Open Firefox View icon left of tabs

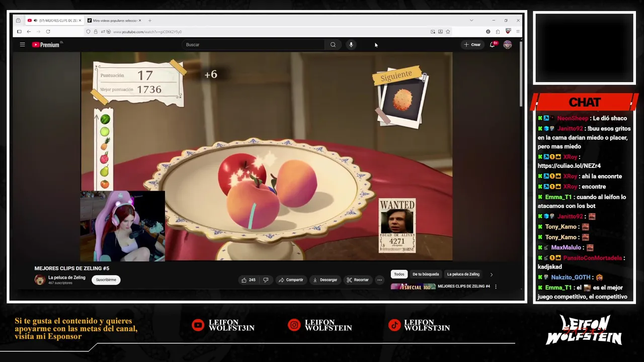pos(19,21)
